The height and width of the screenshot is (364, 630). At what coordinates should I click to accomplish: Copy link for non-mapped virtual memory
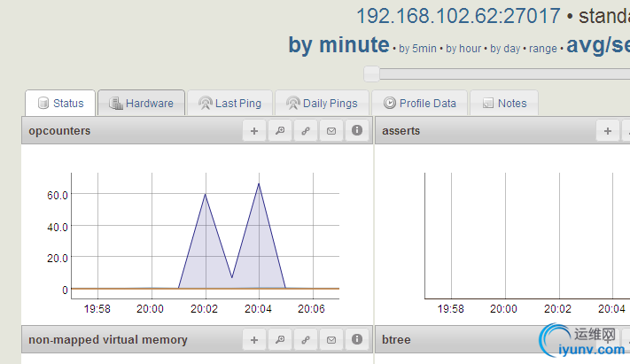click(x=306, y=340)
